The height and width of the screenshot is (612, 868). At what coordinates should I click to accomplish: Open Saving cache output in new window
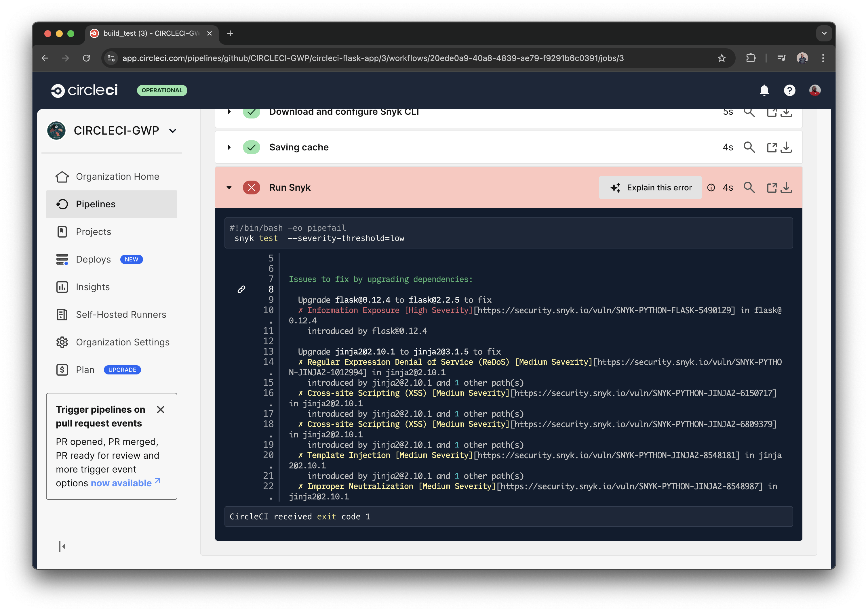772,147
